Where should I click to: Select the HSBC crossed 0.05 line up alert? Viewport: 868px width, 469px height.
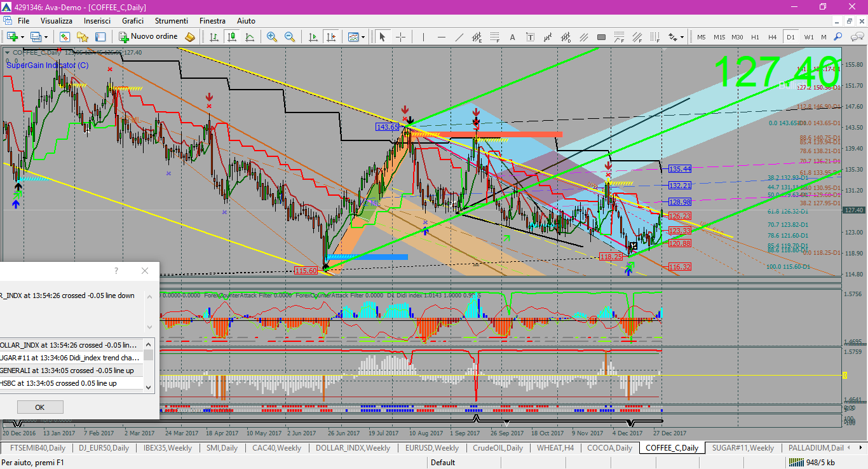71,383
